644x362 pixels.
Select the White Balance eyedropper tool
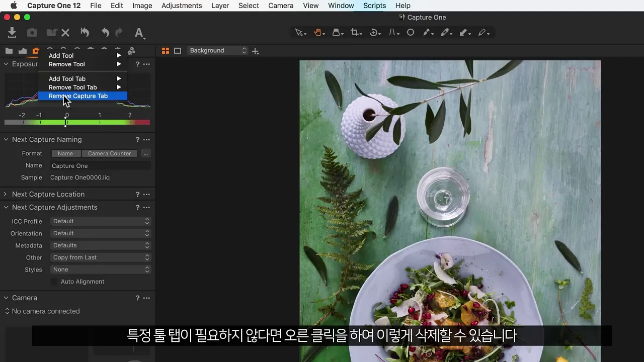(445, 33)
